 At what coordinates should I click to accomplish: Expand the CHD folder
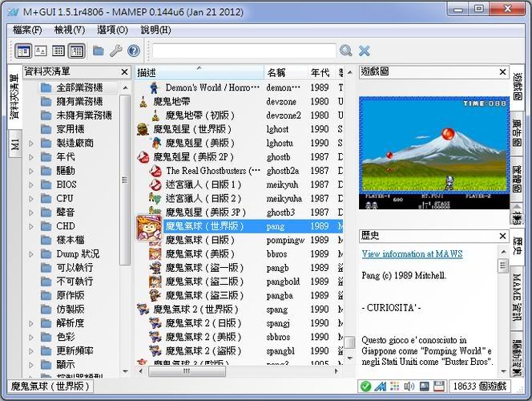pos(31,226)
